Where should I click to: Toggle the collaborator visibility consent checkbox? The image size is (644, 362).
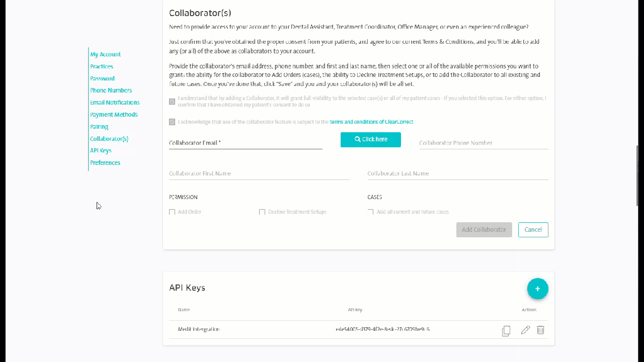(172, 102)
